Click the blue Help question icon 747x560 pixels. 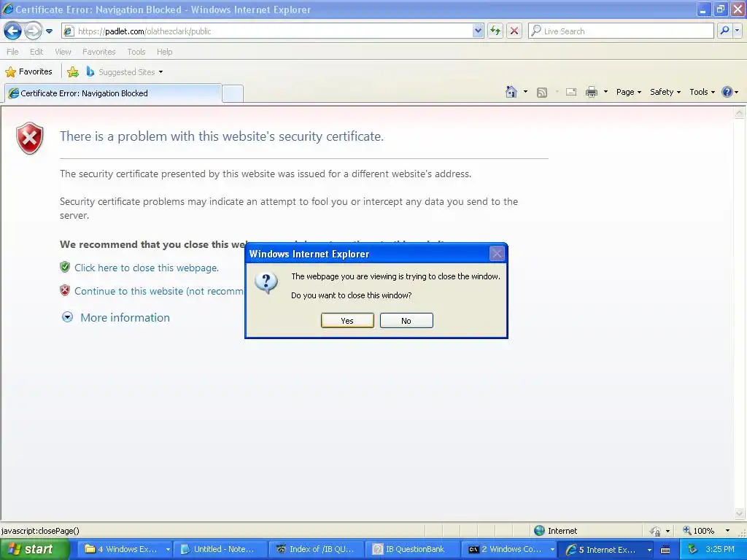click(727, 92)
